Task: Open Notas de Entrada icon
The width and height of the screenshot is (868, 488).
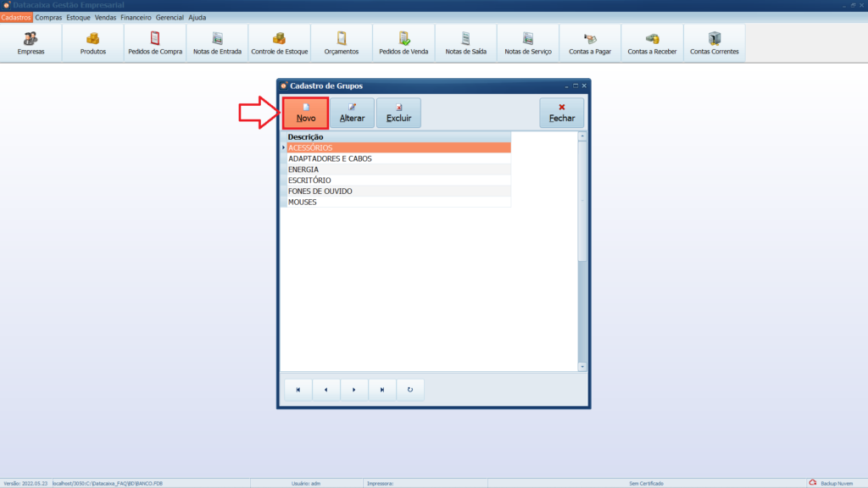Action: coord(217,42)
